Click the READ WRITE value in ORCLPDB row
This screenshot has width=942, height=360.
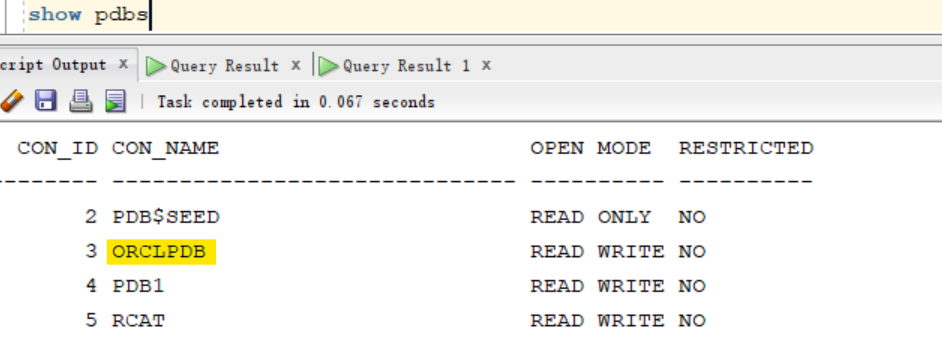click(597, 251)
